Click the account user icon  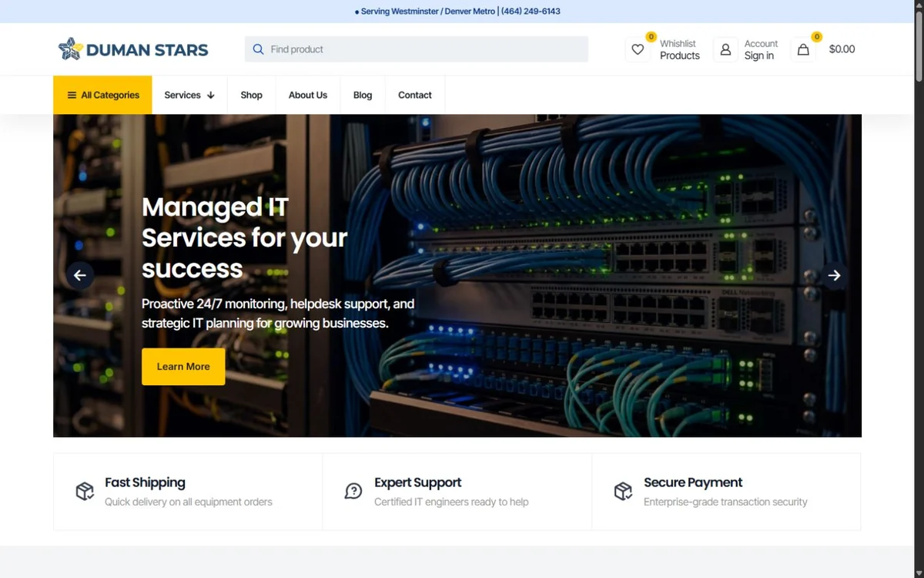(x=725, y=49)
